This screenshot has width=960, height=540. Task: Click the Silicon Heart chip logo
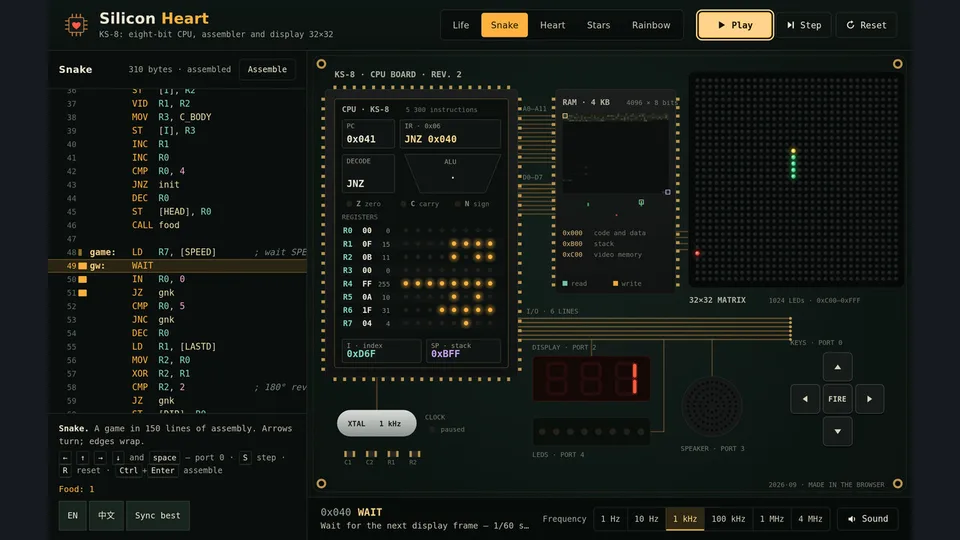click(76, 25)
